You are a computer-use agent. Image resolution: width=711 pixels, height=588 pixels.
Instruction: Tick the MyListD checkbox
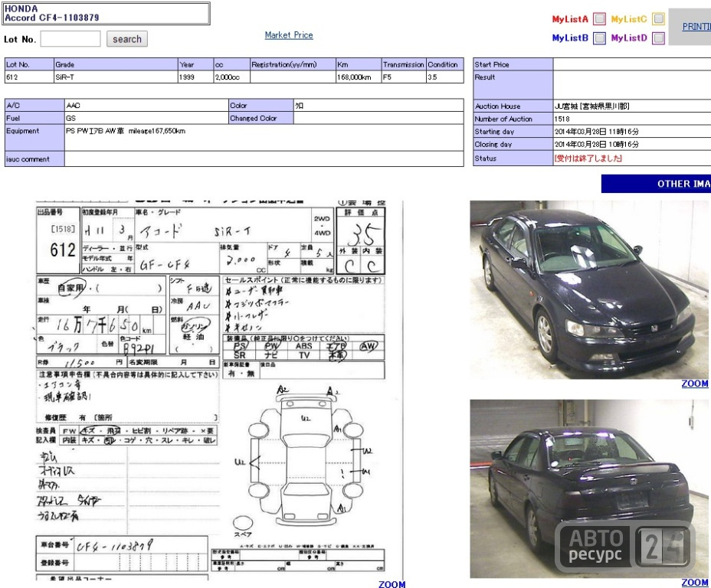tap(658, 38)
